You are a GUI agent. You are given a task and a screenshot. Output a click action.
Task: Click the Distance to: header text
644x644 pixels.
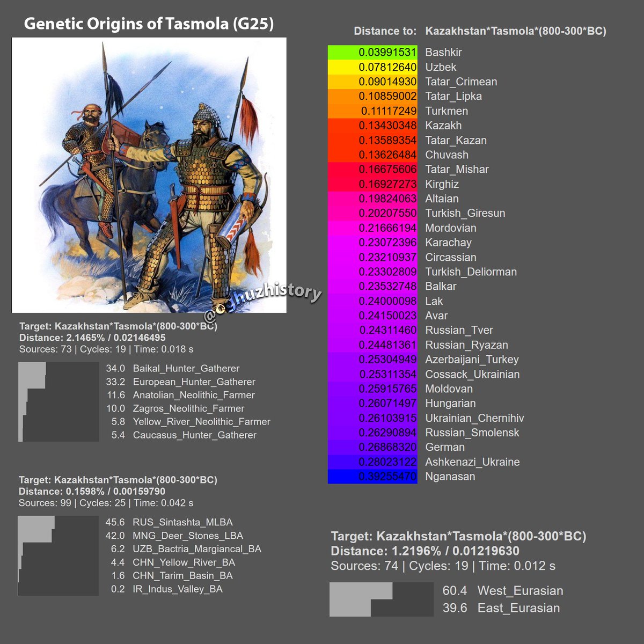click(385, 31)
